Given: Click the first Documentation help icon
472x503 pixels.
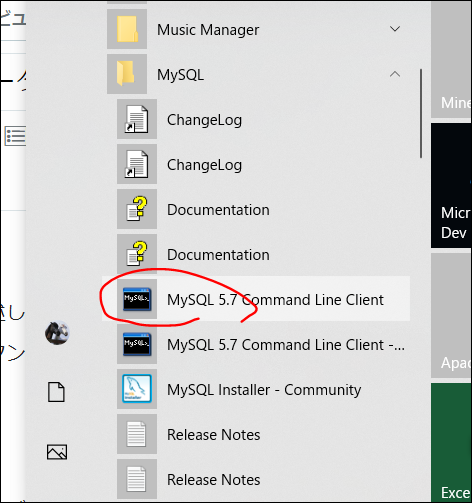Looking at the screenshot, I should point(137,209).
